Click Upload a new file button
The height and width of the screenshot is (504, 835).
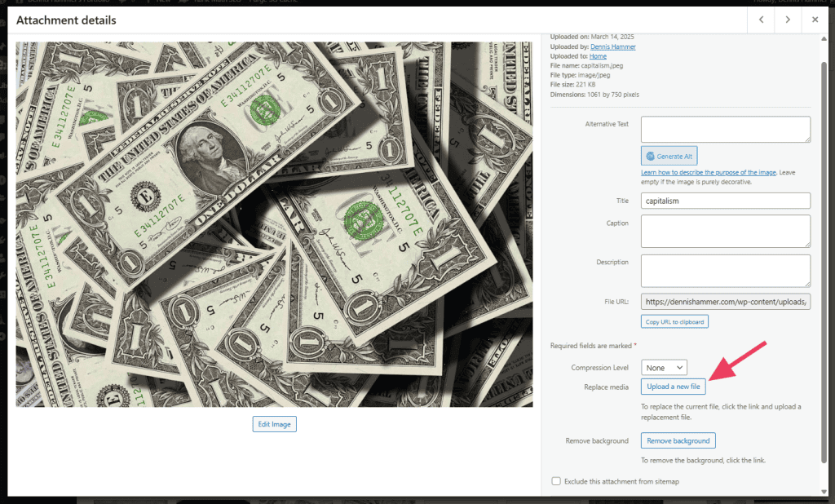pyautogui.click(x=674, y=387)
